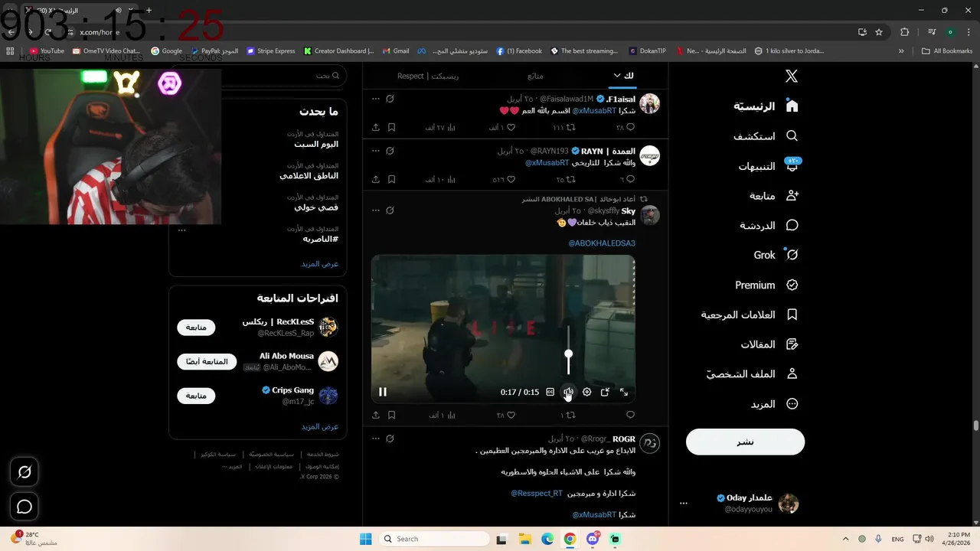Switch to the Respect tab
The height and width of the screenshot is (551, 980).
click(428, 76)
